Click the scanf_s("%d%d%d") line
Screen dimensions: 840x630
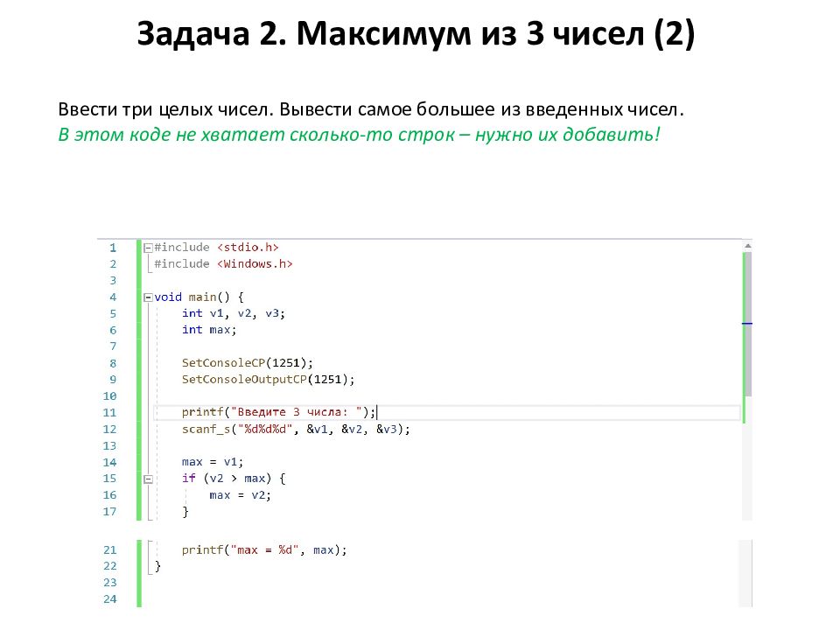[x=297, y=429]
